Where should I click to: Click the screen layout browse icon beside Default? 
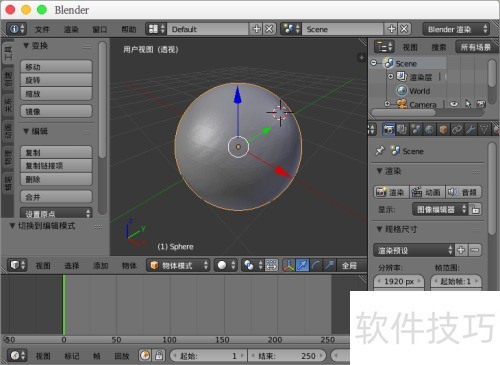[x=156, y=29]
